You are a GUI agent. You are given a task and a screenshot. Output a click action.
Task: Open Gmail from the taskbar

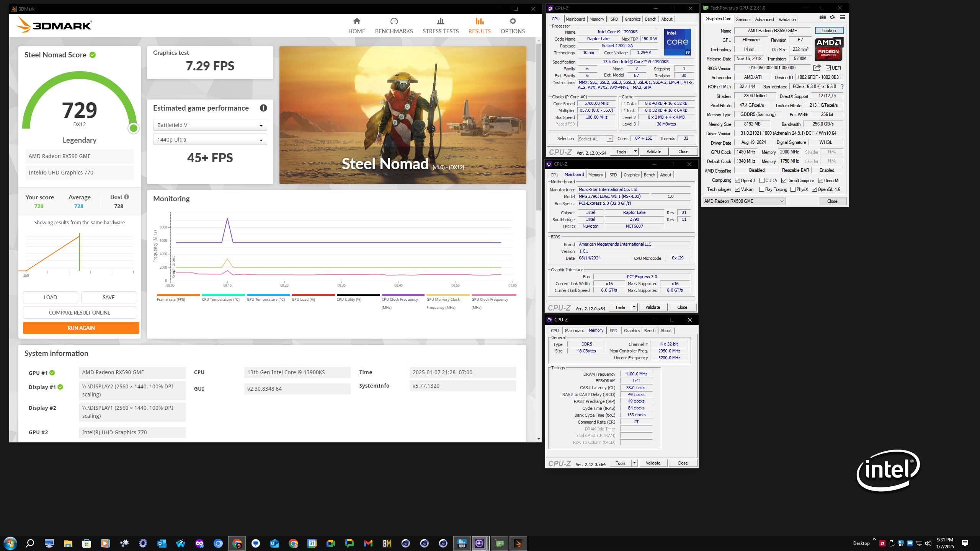click(368, 543)
